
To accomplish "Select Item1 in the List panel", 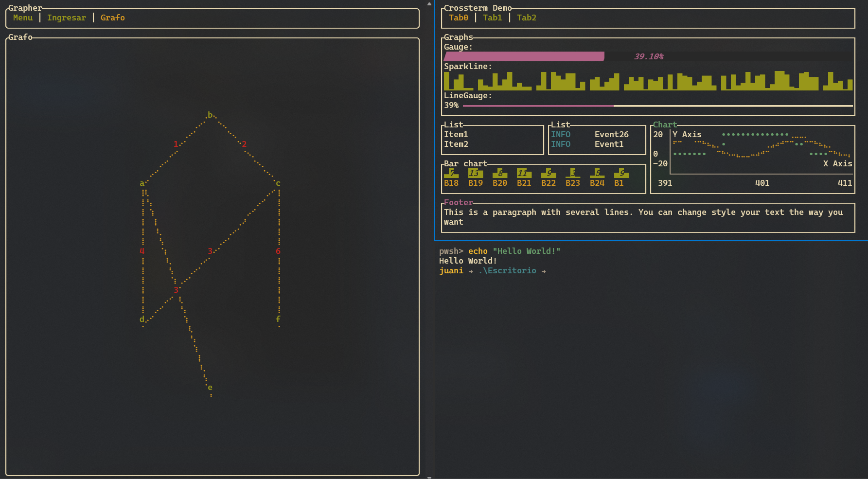I will 456,134.
